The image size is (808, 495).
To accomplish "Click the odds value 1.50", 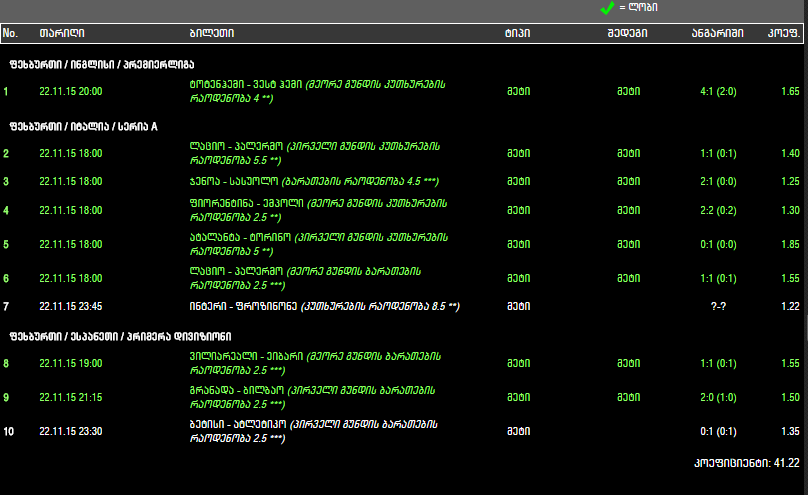I will click(790, 398).
